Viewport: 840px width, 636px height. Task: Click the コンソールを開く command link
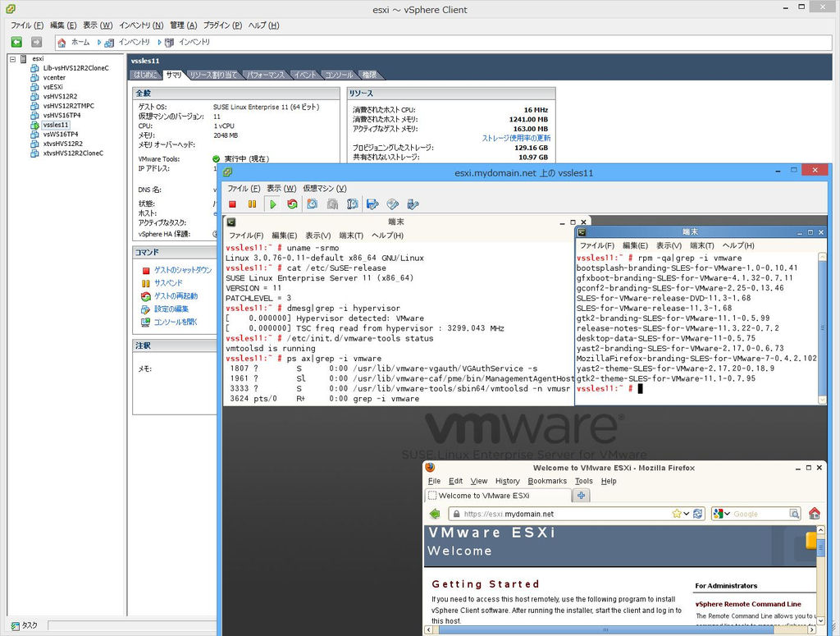pyautogui.click(x=176, y=322)
